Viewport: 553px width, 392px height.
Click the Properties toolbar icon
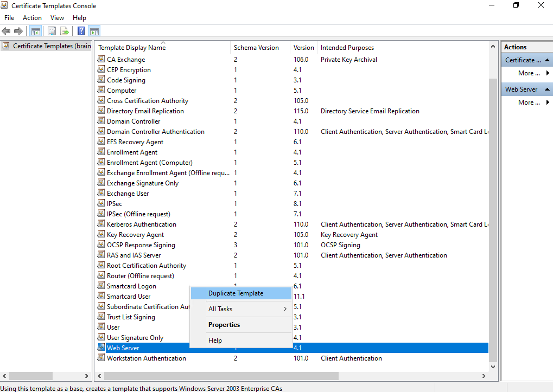tap(52, 31)
